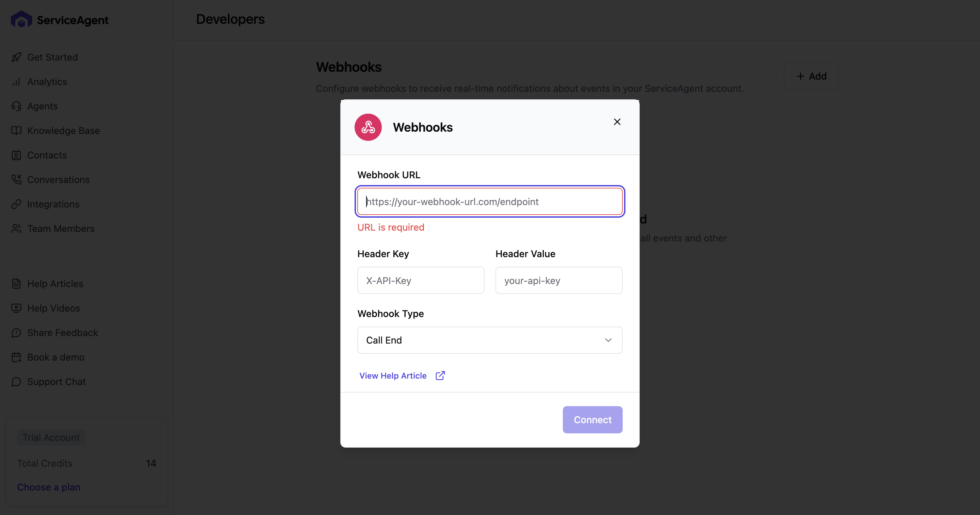Focus the Webhook URL input field

click(490, 202)
